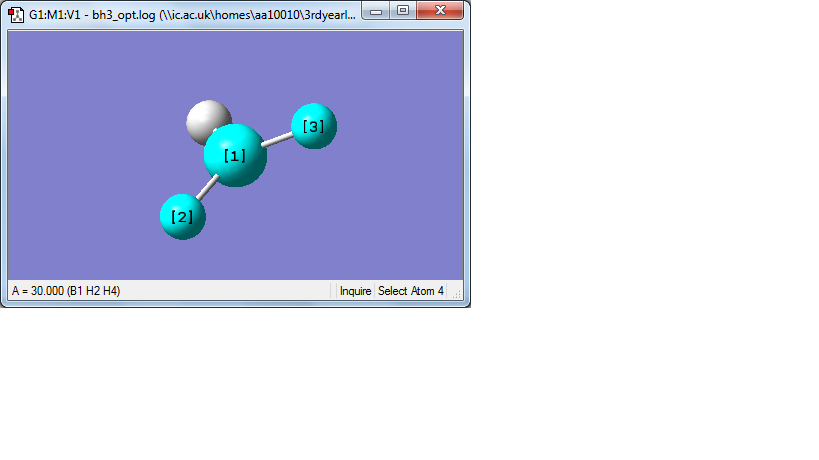Select the atom labeled [1]
This screenshot has width=819, height=460.
pos(235,155)
